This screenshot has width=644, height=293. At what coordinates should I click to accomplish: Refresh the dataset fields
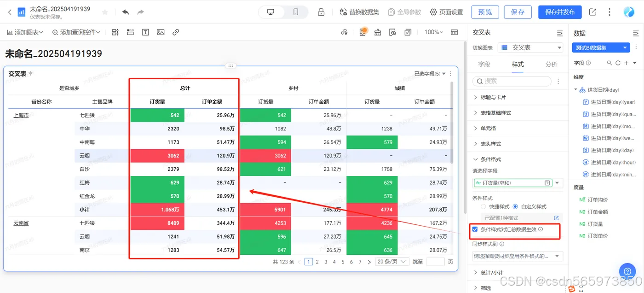(x=618, y=63)
